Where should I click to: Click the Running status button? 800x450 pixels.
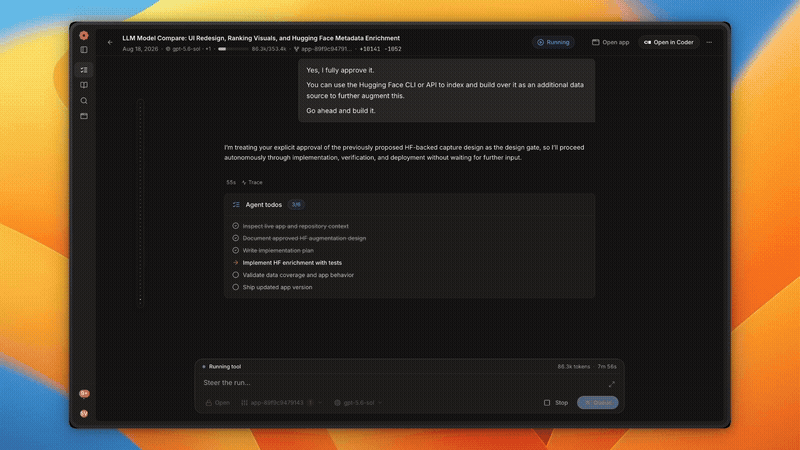coord(554,42)
